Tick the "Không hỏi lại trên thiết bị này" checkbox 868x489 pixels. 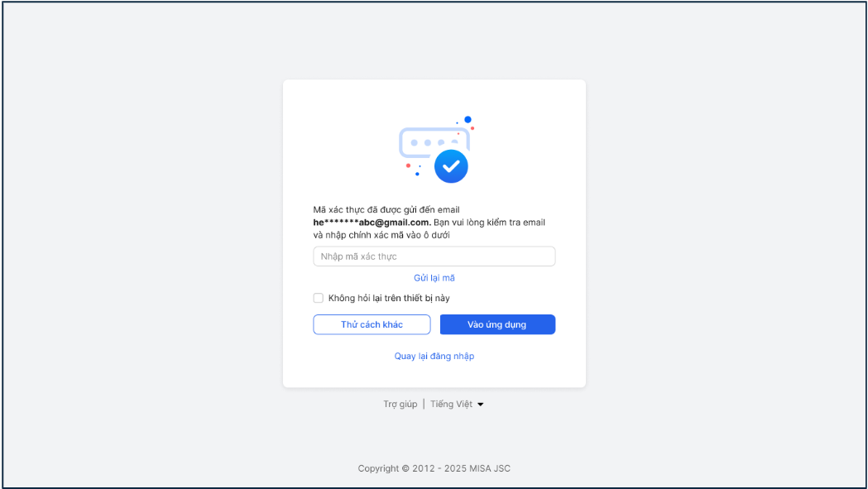[x=319, y=298]
